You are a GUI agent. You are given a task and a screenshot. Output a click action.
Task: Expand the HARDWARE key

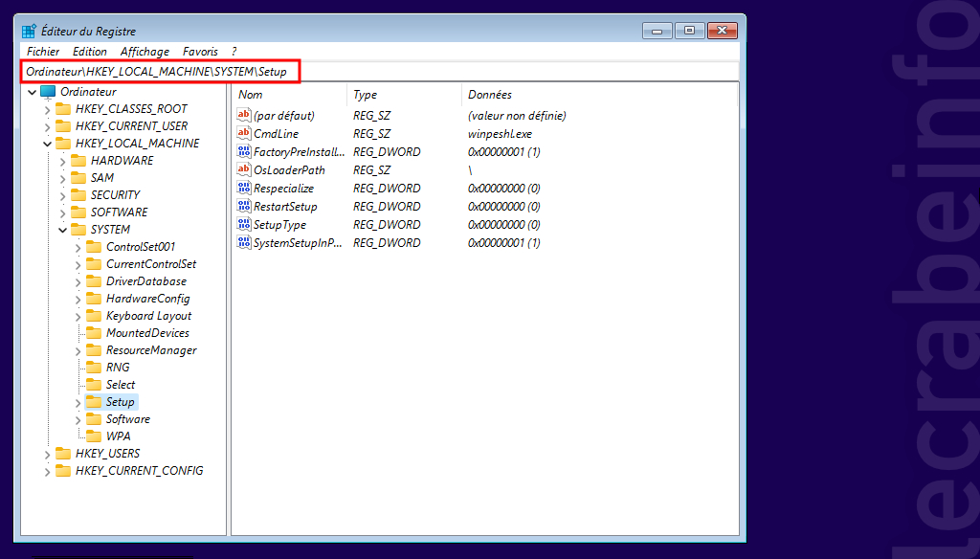click(x=62, y=162)
